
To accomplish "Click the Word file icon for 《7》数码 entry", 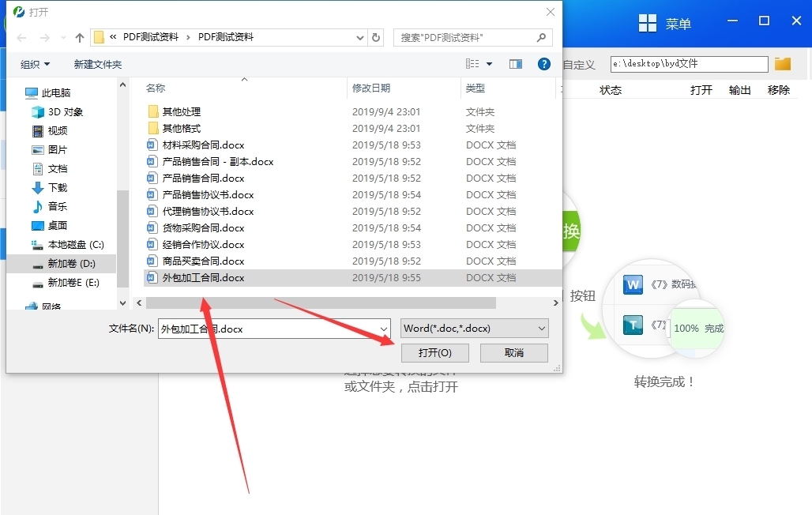I will click(632, 284).
